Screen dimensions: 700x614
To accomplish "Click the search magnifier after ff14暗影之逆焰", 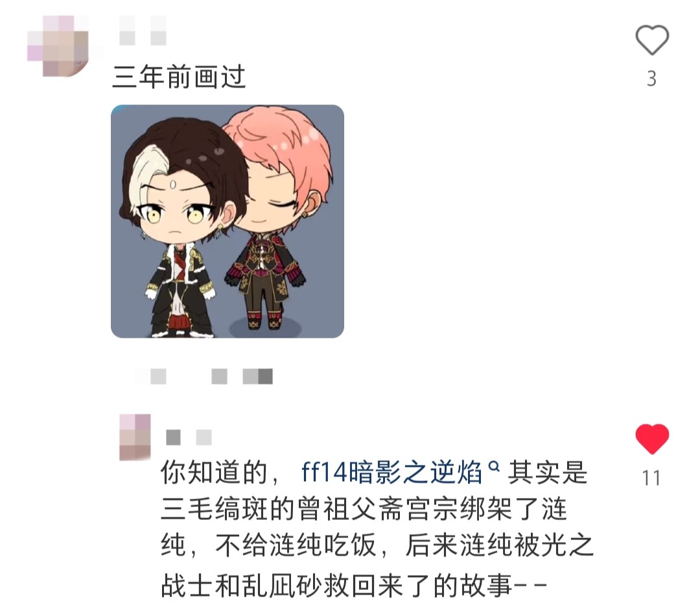I will coord(494,467).
